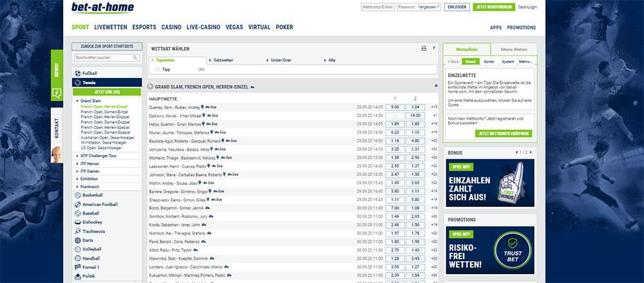Open Risikofrei Wetten Trust Bet banner
This screenshot has height=283, width=644.
point(490,250)
